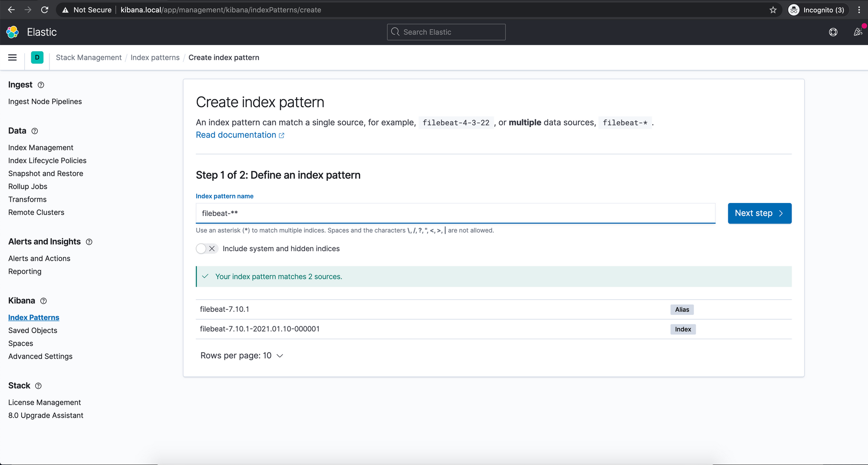Viewport: 868px width, 465px height.
Task: Go to Index patterns breadcrumb
Action: click(155, 57)
